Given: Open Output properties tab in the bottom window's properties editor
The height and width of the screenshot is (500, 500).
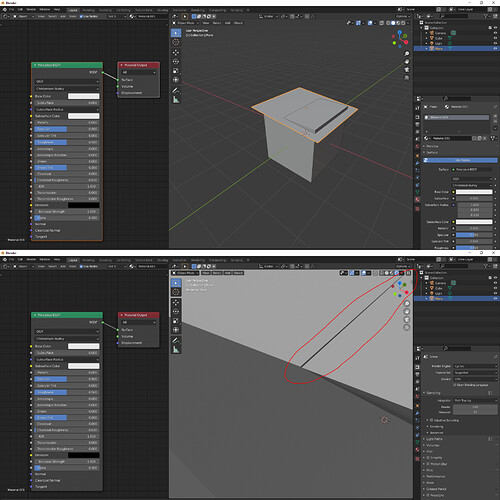Looking at the screenshot, I should (x=417, y=375).
